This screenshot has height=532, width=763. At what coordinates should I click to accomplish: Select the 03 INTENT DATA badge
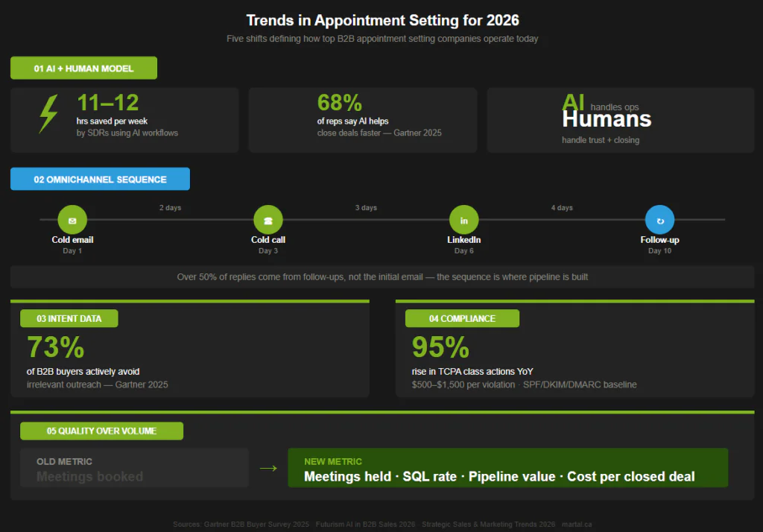(69, 318)
